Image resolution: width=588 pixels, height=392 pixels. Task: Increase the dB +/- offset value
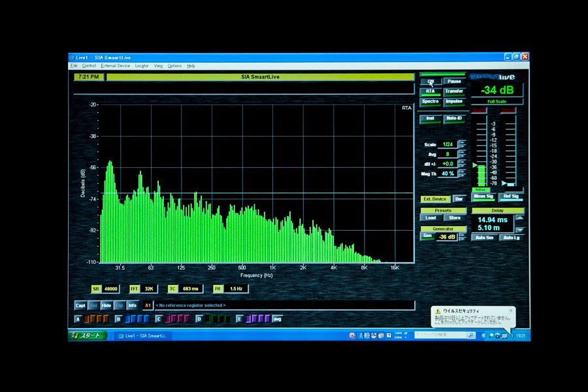click(463, 161)
